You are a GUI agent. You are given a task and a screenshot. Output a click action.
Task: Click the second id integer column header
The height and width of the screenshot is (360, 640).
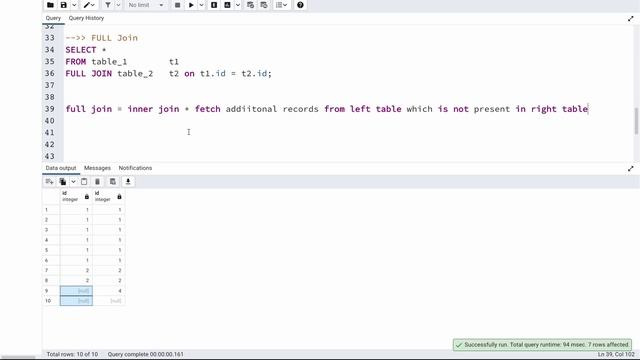[x=109, y=196]
